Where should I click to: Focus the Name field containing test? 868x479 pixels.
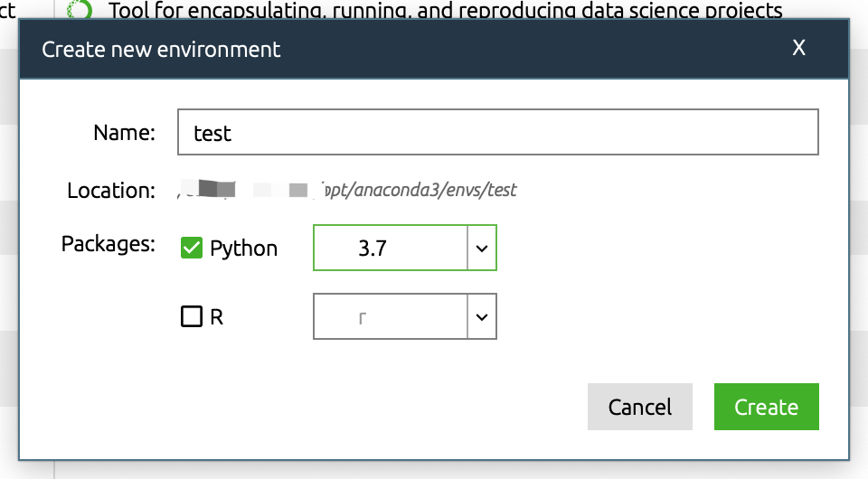pos(497,133)
